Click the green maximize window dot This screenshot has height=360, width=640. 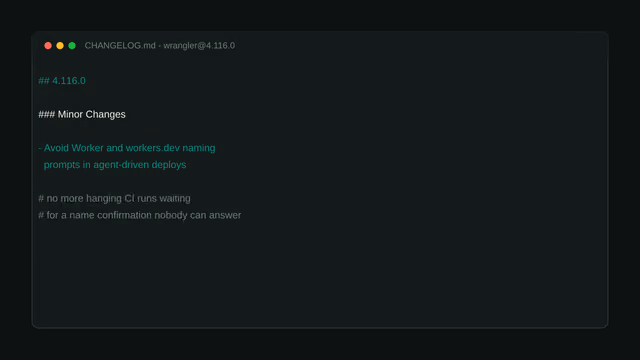coord(72,45)
